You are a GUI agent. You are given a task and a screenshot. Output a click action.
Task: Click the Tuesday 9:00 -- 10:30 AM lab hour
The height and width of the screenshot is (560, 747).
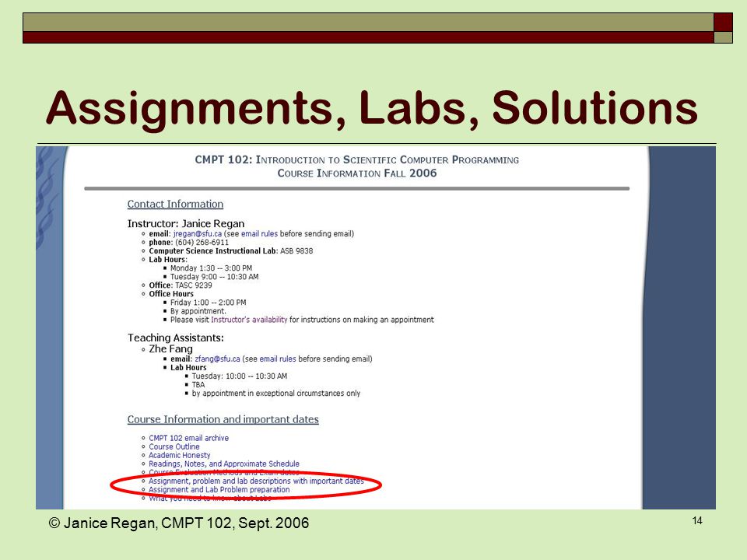[215, 277]
